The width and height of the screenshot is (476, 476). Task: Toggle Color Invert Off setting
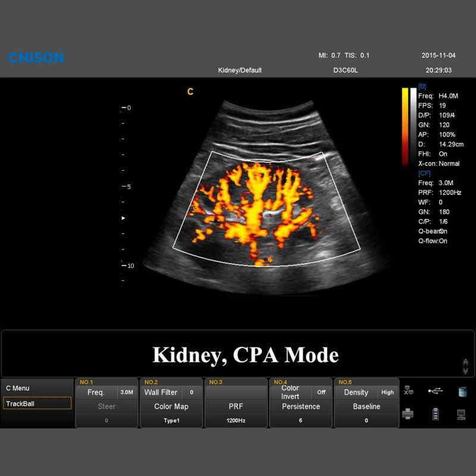click(300, 392)
